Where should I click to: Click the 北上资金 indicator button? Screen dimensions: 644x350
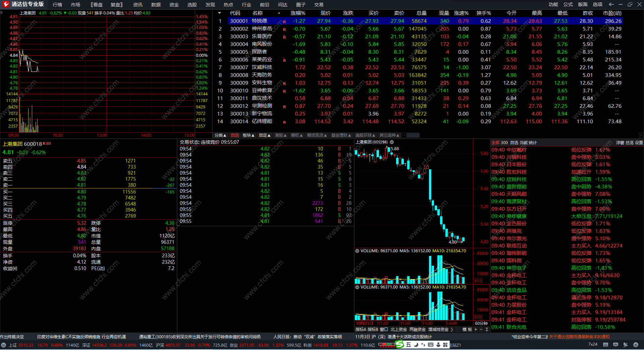click(399, 330)
